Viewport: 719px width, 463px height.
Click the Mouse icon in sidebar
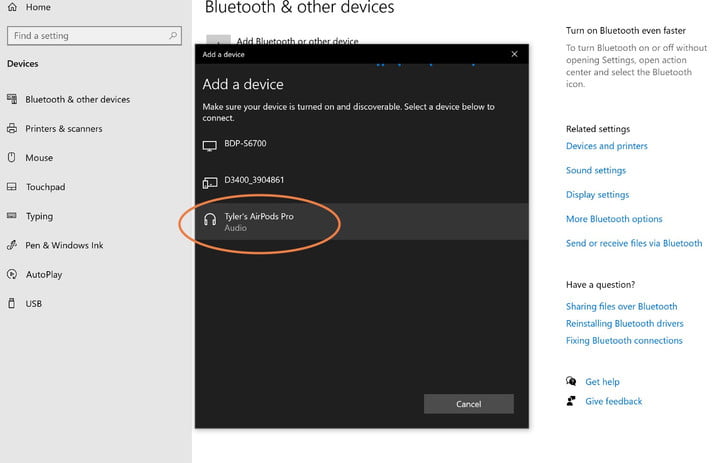pos(12,157)
